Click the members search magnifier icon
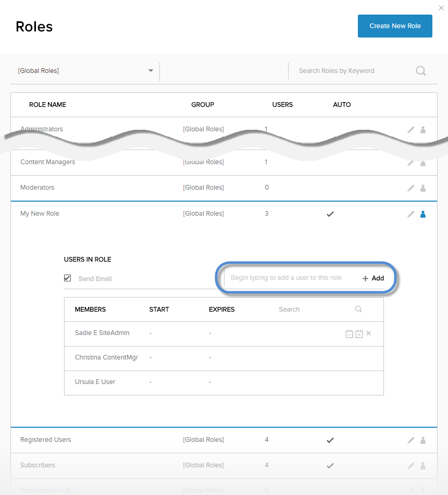This screenshot has height=495, width=448. point(358,309)
